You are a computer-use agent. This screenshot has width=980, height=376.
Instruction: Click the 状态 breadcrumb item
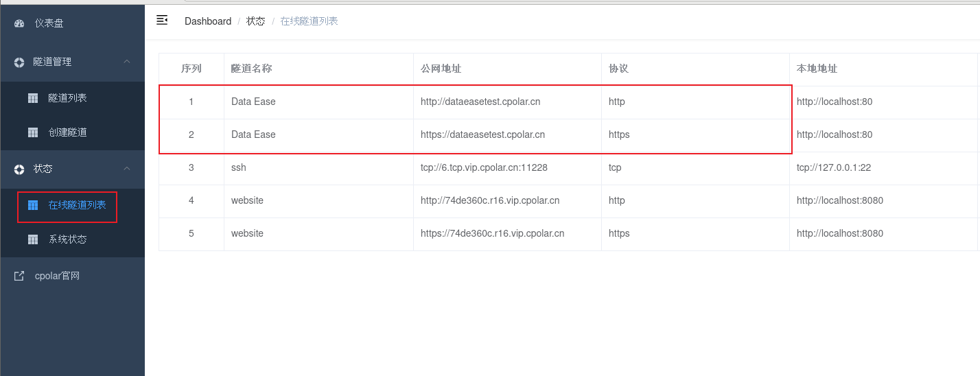coord(255,21)
